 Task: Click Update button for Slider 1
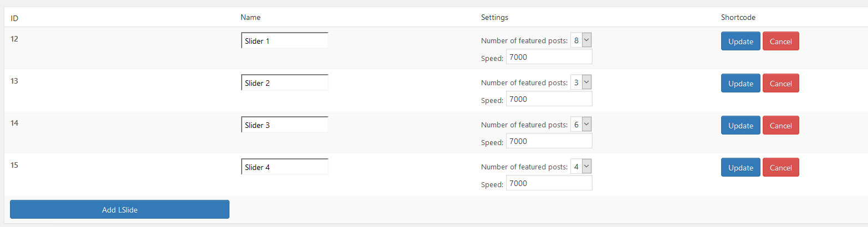(740, 41)
